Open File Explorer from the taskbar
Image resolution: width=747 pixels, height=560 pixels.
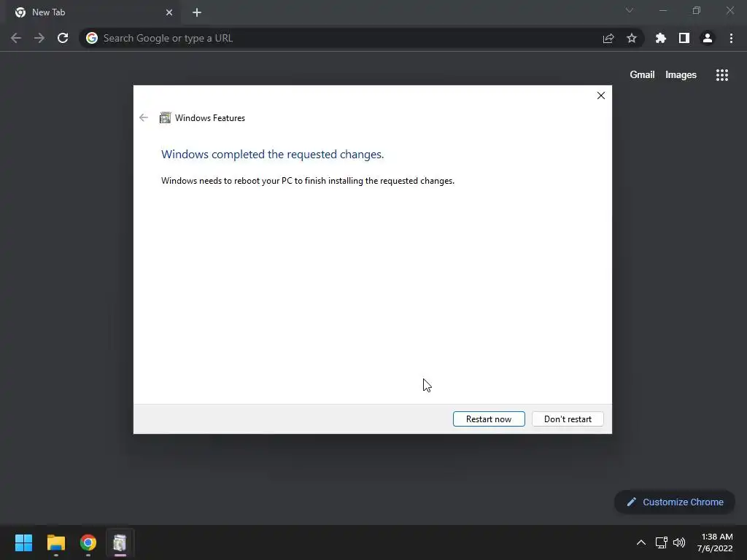click(x=55, y=542)
